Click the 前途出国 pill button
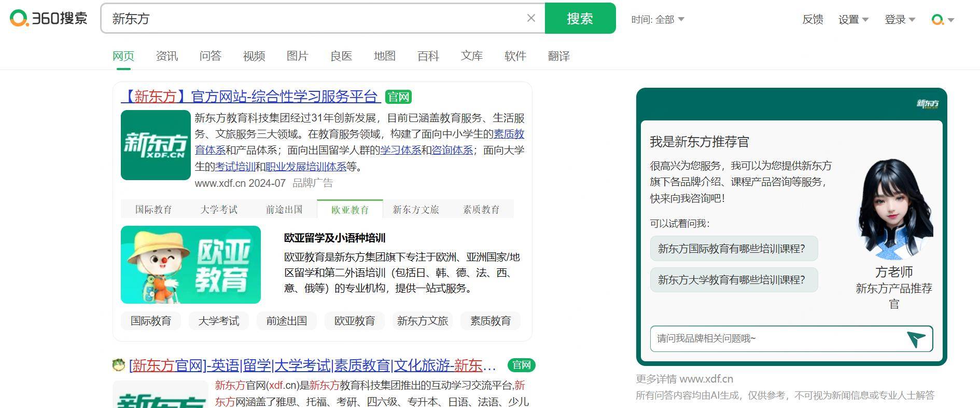This screenshot has width=980, height=408. (287, 321)
